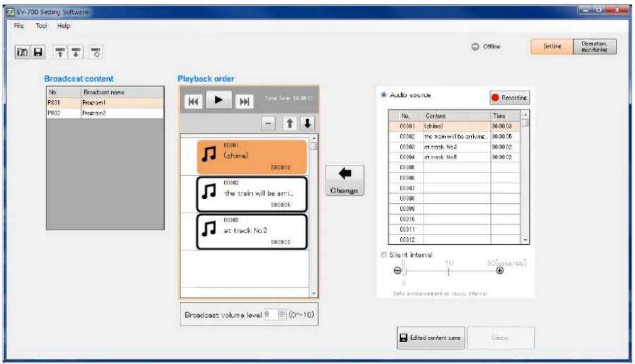Select audio source row 00004

454,157
